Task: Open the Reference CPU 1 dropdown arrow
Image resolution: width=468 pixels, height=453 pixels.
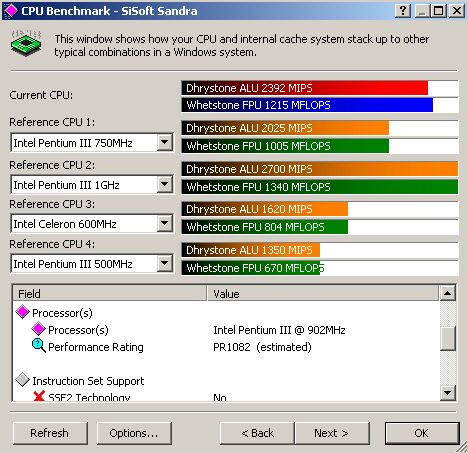Action: pos(164,143)
